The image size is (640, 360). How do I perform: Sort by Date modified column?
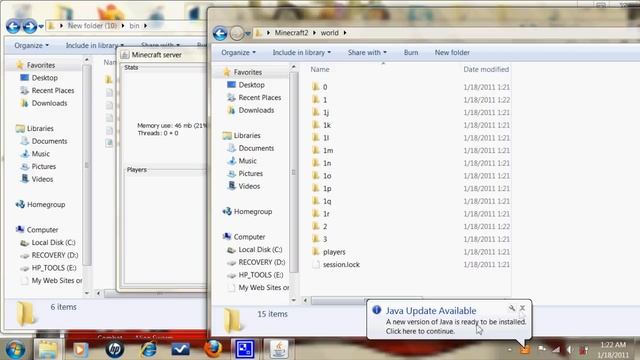coord(486,69)
